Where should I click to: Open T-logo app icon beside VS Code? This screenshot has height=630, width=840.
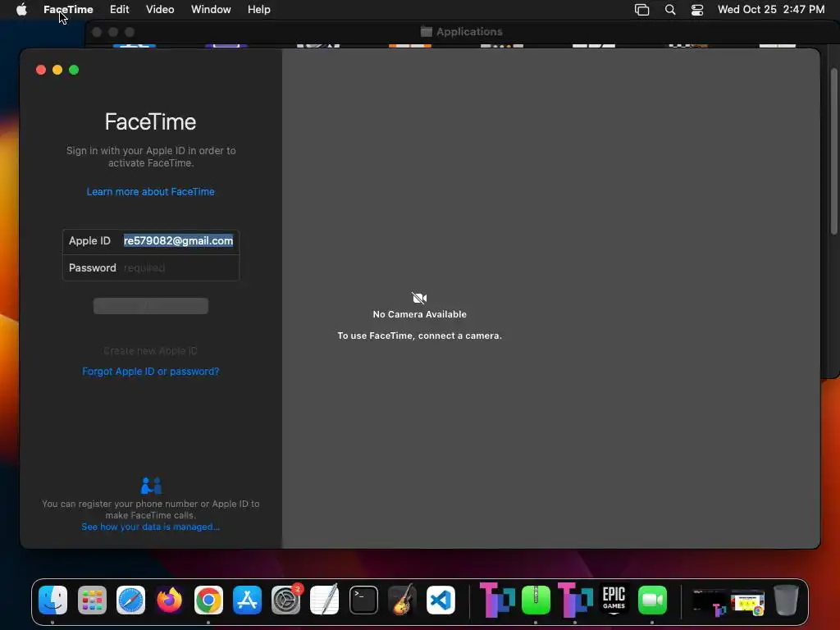pyautogui.click(x=496, y=600)
